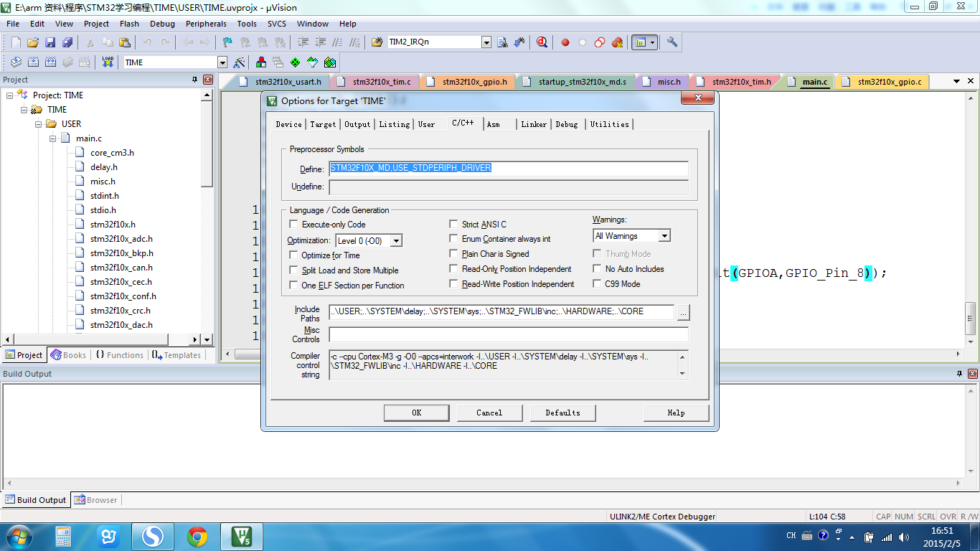Click the Build target icon
The image size is (980, 551).
(x=33, y=62)
